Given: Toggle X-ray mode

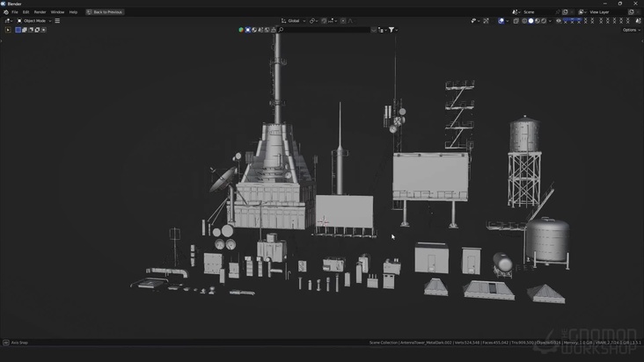Looking at the screenshot, I should 516,21.
